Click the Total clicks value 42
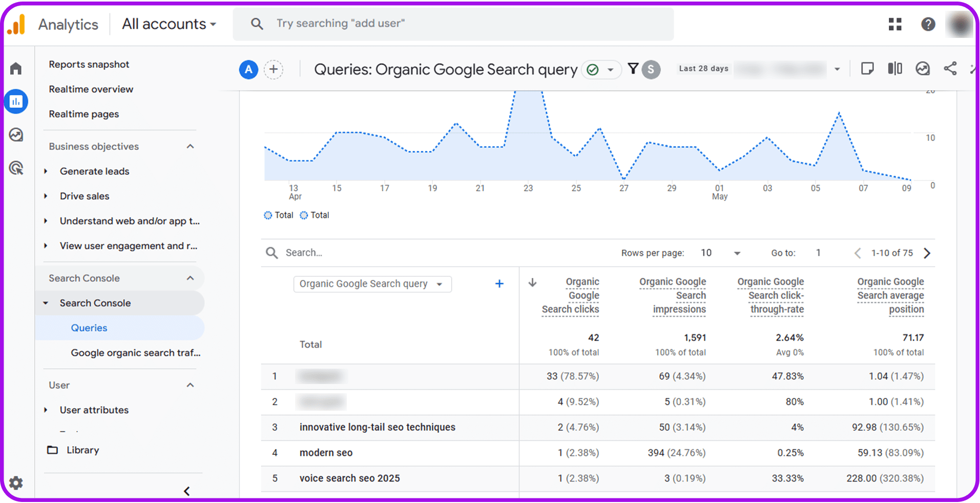 [x=593, y=338]
